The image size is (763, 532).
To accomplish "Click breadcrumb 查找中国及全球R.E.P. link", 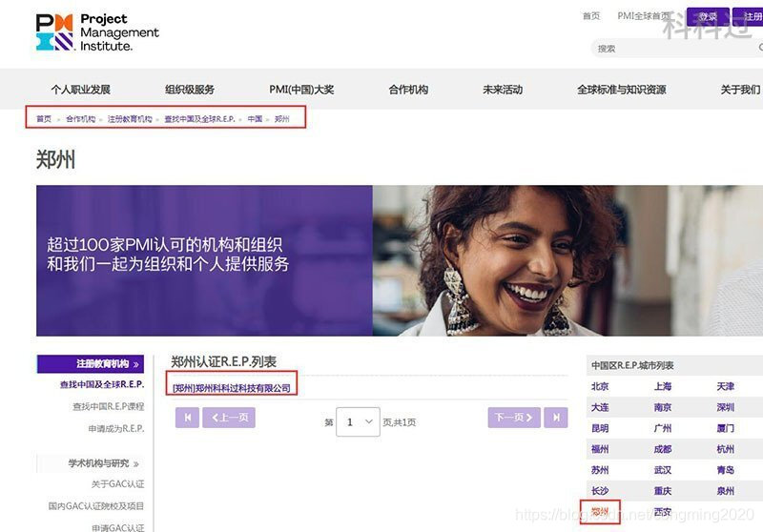I will tap(199, 118).
